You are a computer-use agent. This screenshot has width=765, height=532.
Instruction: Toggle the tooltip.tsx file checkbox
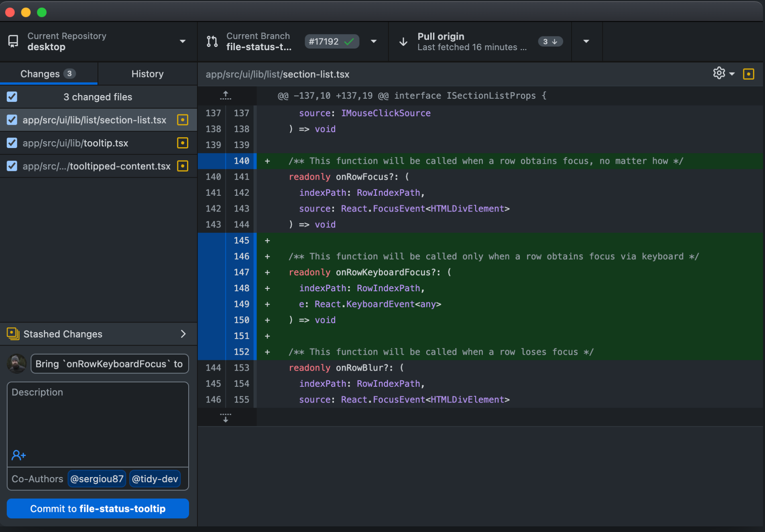(12, 143)
